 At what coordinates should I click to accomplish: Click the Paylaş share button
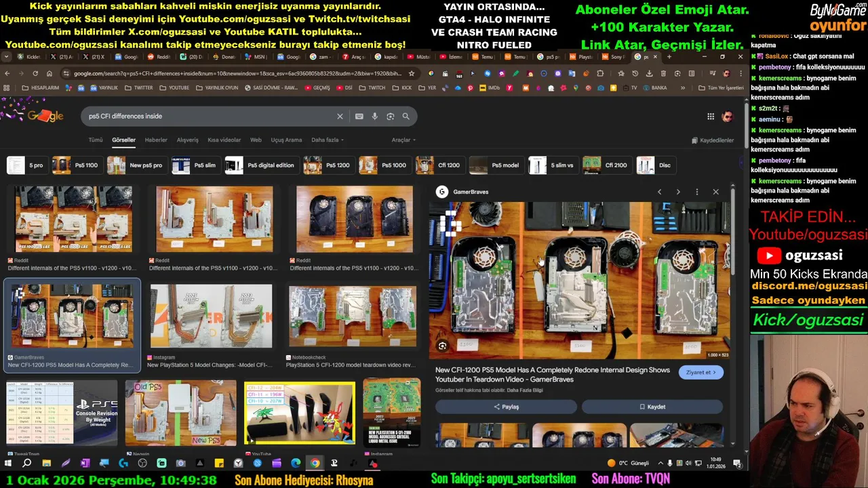click(506, 407)
